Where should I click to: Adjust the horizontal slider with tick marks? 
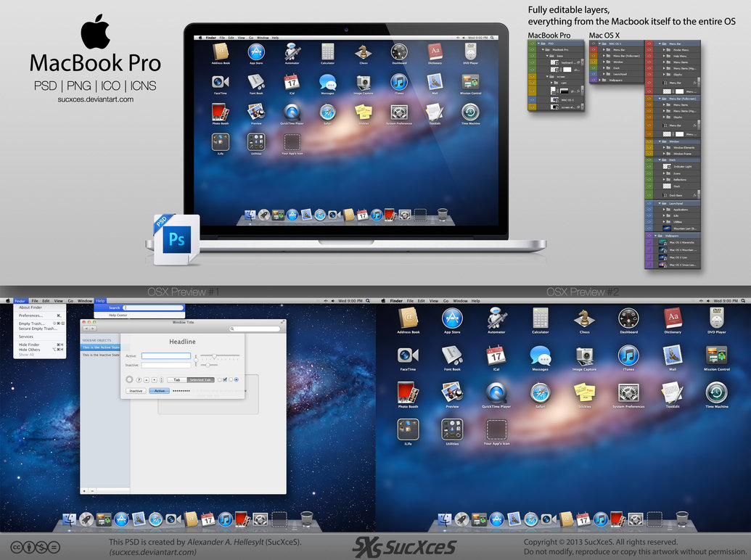coord(220,357)
